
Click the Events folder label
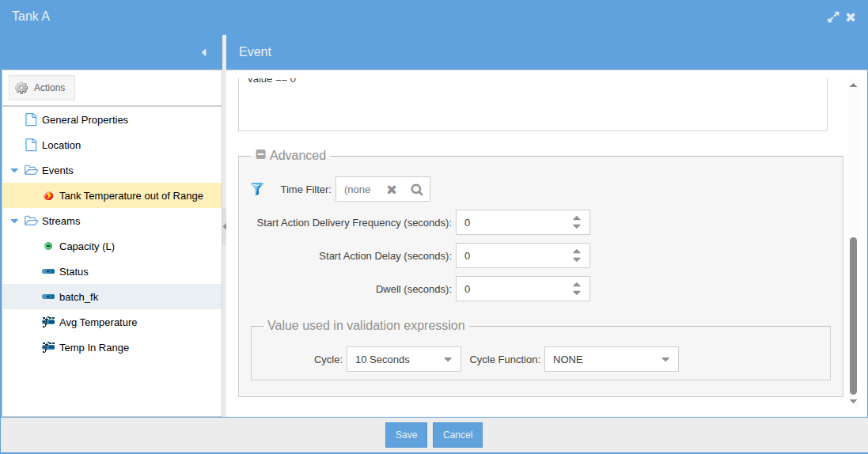point(58,171)
